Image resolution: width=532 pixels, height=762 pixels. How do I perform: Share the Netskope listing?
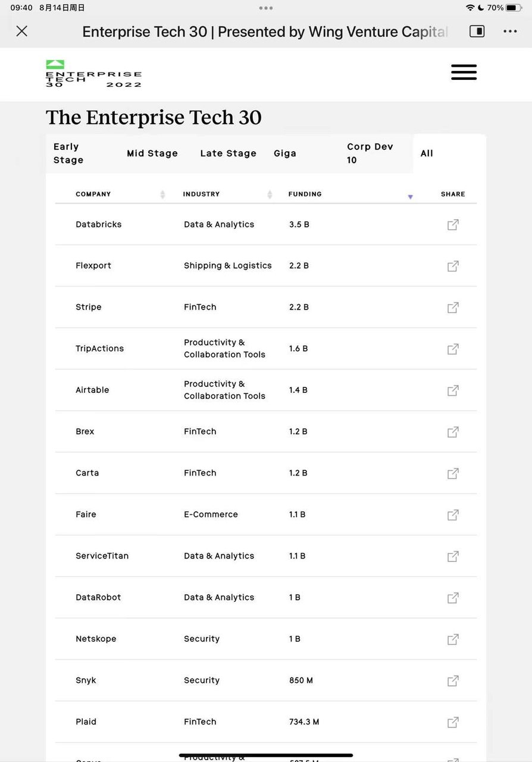click(x=453, y=639)
